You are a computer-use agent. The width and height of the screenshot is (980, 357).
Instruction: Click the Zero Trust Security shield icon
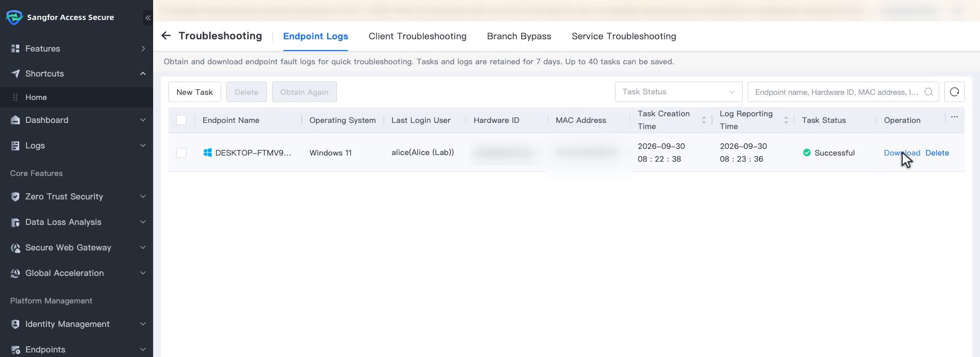point(15,196)
